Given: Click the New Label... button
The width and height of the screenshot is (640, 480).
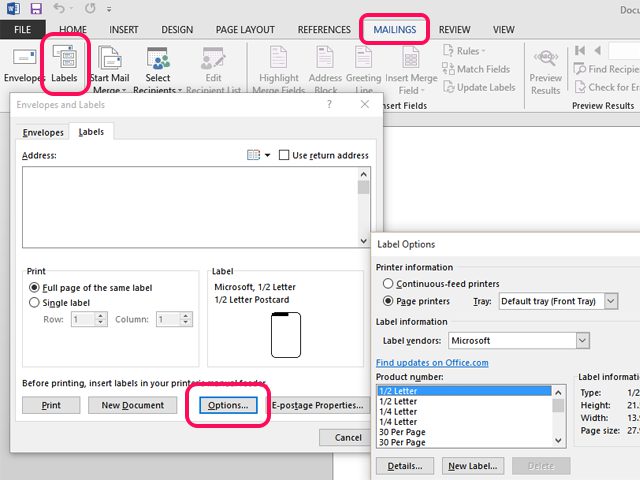Looking at the screenshot, I should click(x=473, y=466).
